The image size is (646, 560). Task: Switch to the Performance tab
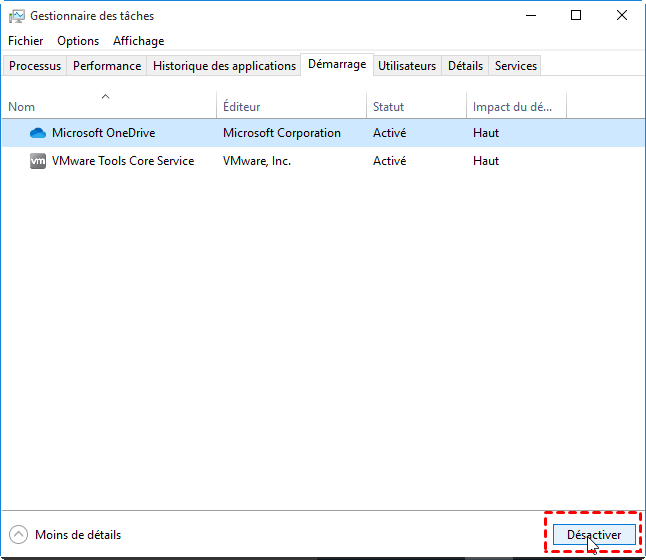click(107, 66)
